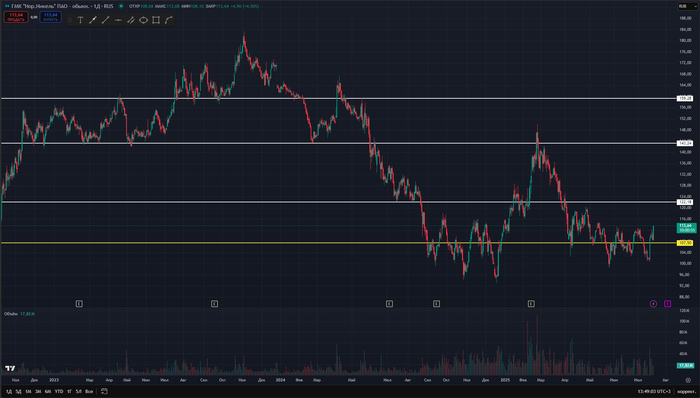Select the parallel channel tool

pos(131,20)
